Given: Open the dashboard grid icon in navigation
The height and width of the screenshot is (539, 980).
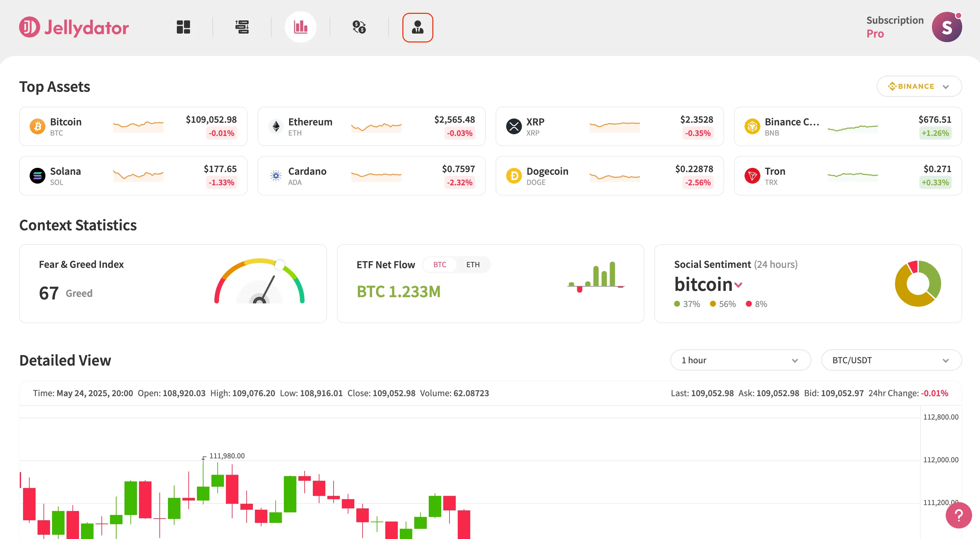Looking at the screenshot, I should point(183,27).
